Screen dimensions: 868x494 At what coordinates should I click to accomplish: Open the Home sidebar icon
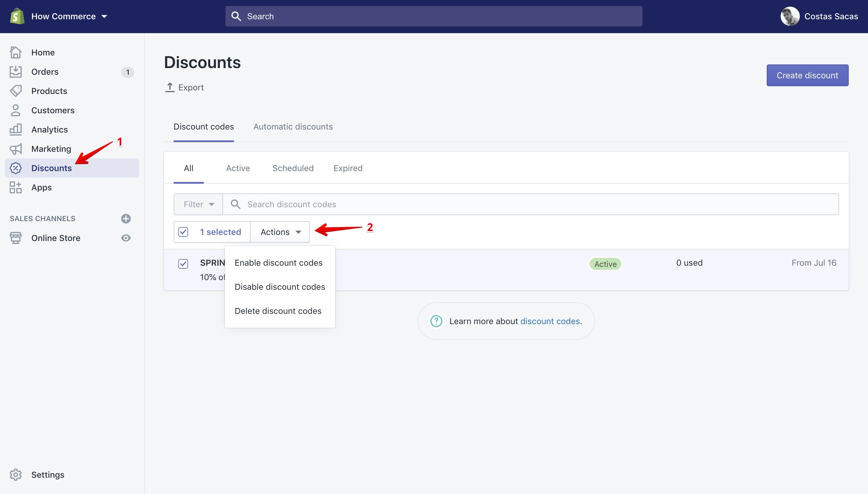tap(16, 52)
